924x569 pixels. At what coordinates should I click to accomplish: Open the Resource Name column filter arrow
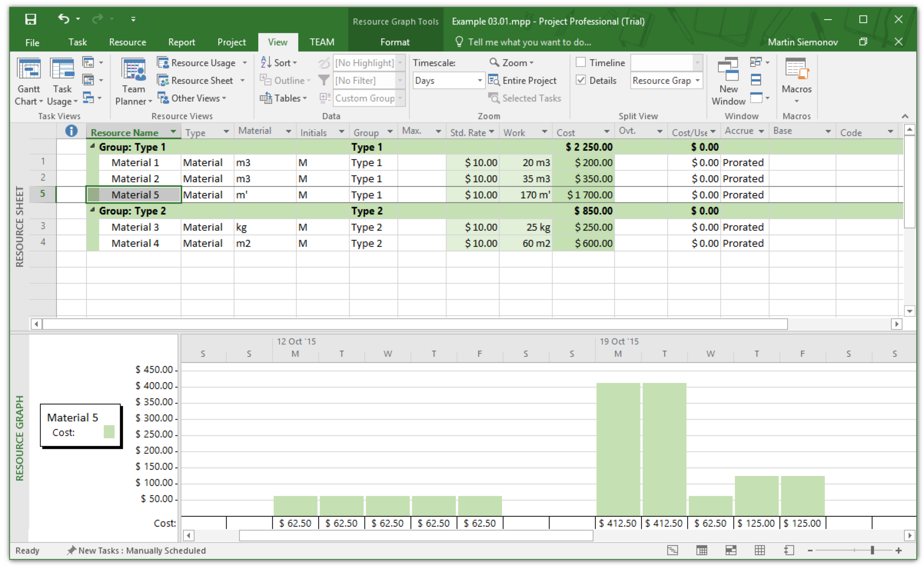[x=173, y=131]
